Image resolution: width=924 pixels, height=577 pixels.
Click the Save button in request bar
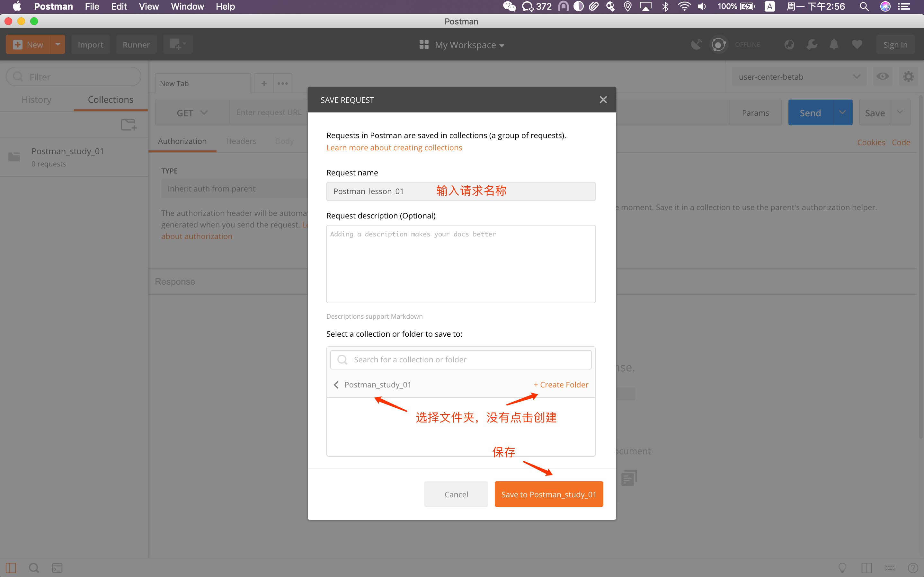[875, 112]
